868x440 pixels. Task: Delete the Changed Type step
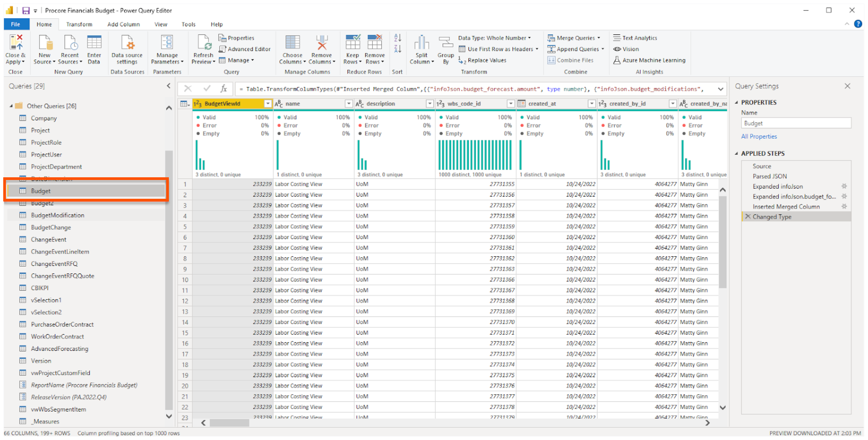point(748,217)
